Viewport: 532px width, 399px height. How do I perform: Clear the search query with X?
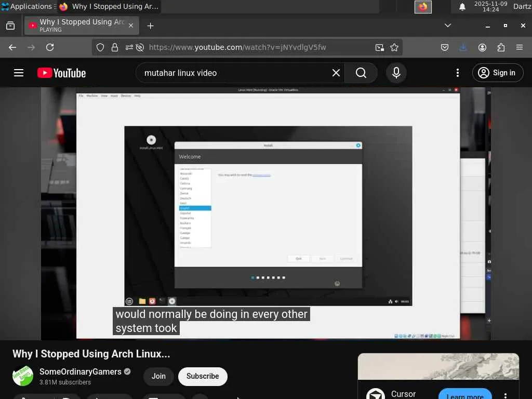coord(336,73)
